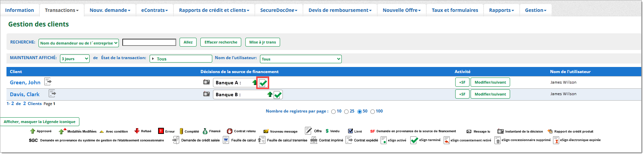Open the search criteria dropdown

pos(79,43)
